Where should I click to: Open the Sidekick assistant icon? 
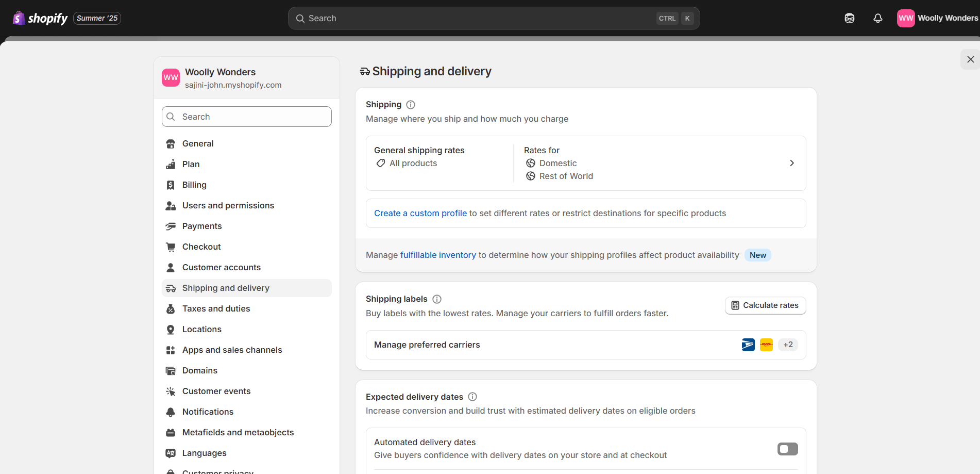point(850,18)
